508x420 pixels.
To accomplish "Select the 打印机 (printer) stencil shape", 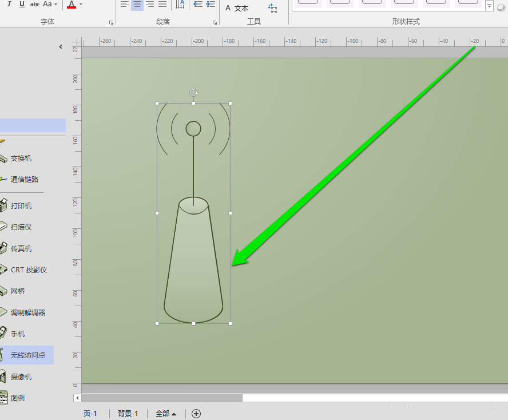I will point(21,206).
